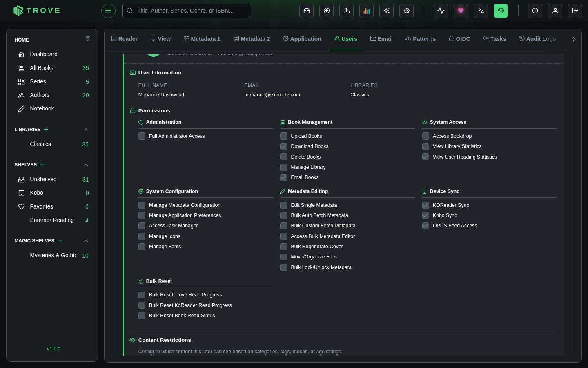Enable Bulk Reset Book Read Status
The width and height of the screenshot is (588, 368).
coord(142,316)
